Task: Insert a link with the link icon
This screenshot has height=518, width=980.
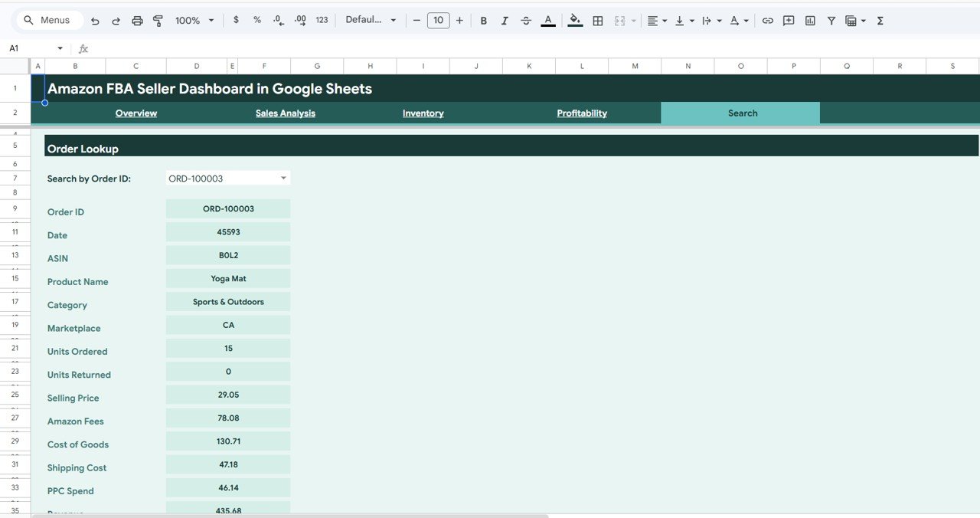Action: coord(768,20)
